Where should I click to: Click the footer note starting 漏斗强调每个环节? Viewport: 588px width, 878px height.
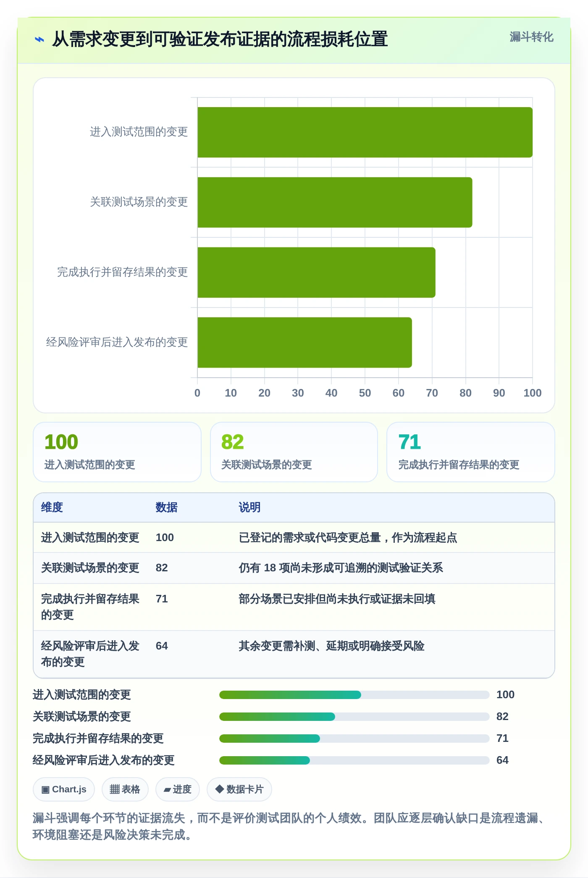[x=289, y=826]
